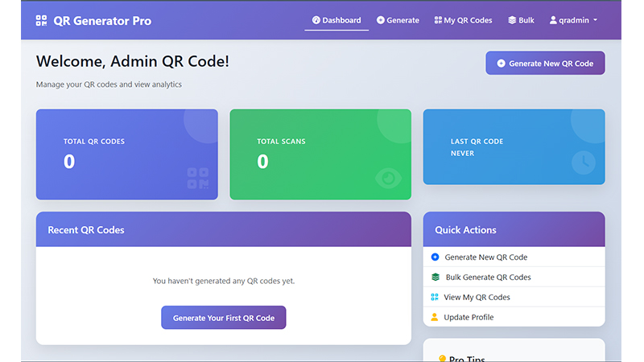Click the QR grid icon in Total QR Codes card
The image size is (644, 362).
[x=197, y=178]
